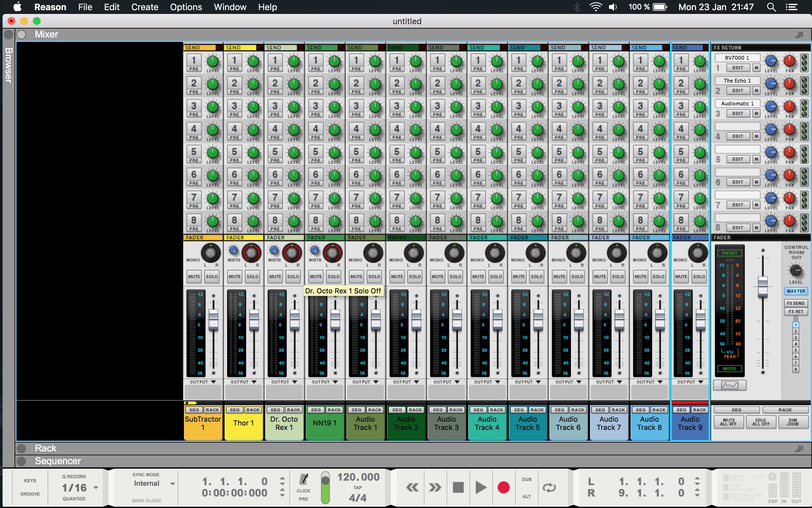Mute the SubTractor 1 channel
812x508 pixels.
194,277
